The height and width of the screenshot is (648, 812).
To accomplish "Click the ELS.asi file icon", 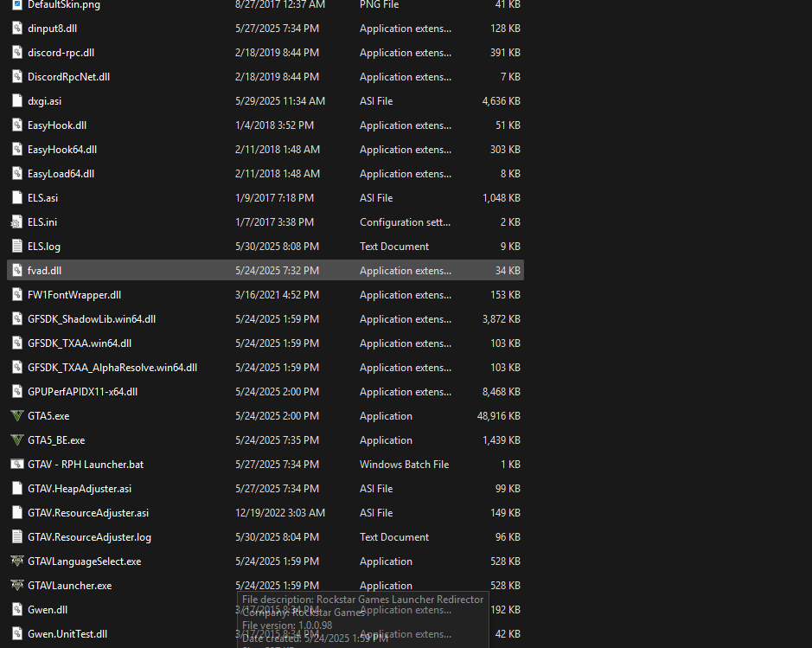I will pyautogui.click(x=17, y=198).
